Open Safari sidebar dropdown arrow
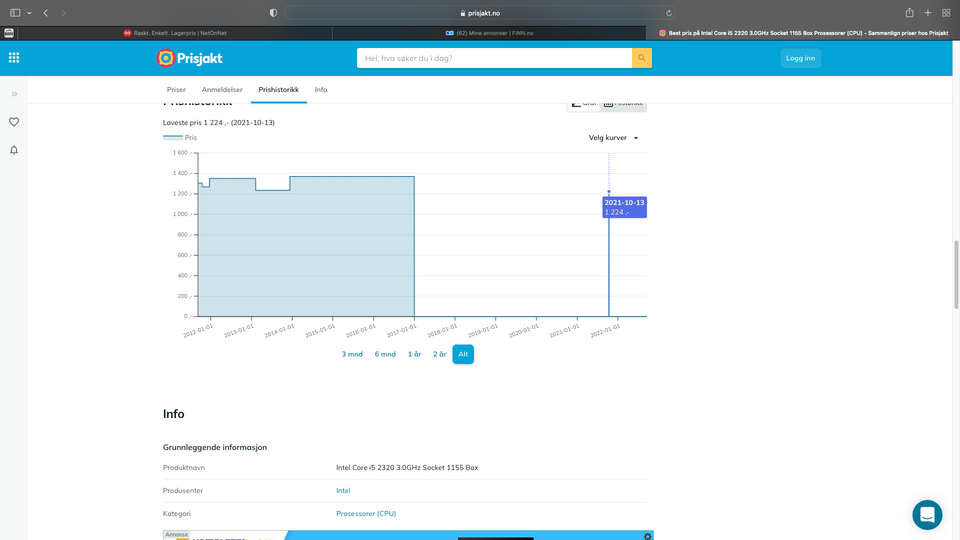Screen dimensions: 960x540 pyautogui.click(x=29, y=12)
